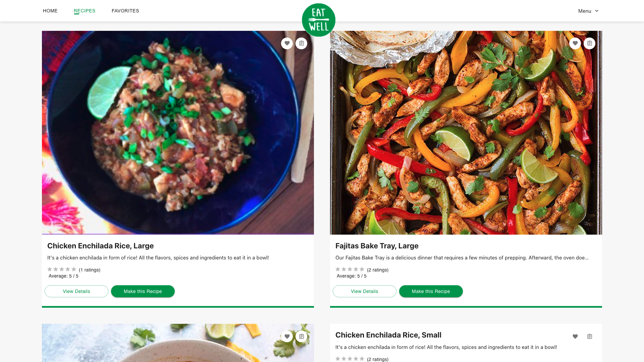
Task: View Details for Chicken Enchilada Rice, Large
Action: 76,291
